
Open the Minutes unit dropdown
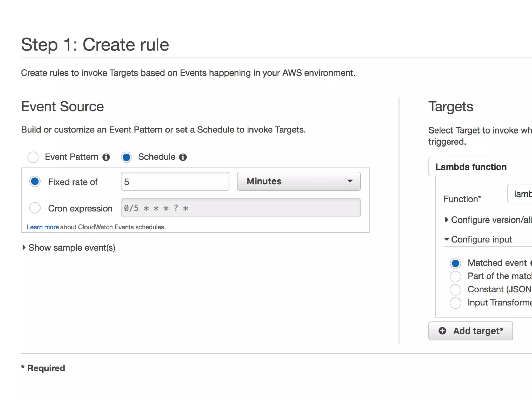point(298,181)
